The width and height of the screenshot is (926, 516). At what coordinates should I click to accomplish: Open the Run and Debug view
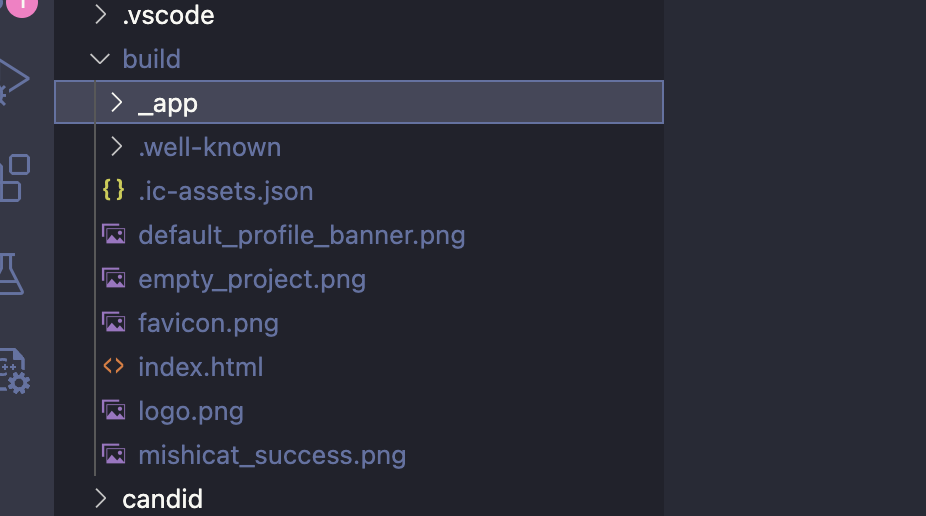pos(12,82)
